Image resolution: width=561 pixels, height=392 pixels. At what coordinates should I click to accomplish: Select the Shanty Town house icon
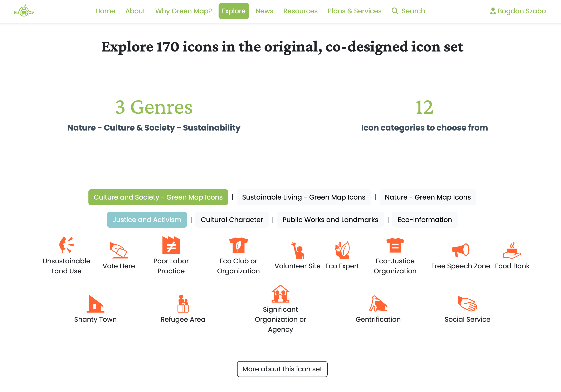95,304
